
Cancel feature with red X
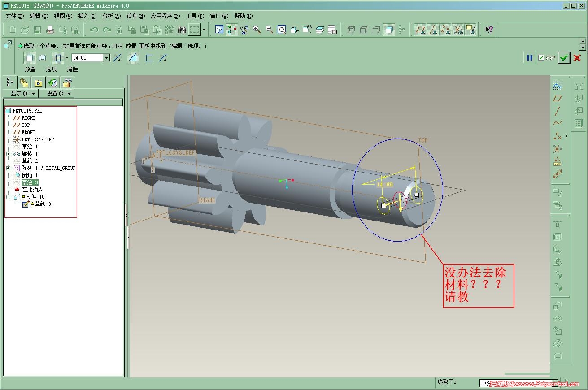click(x=577, y=58)
